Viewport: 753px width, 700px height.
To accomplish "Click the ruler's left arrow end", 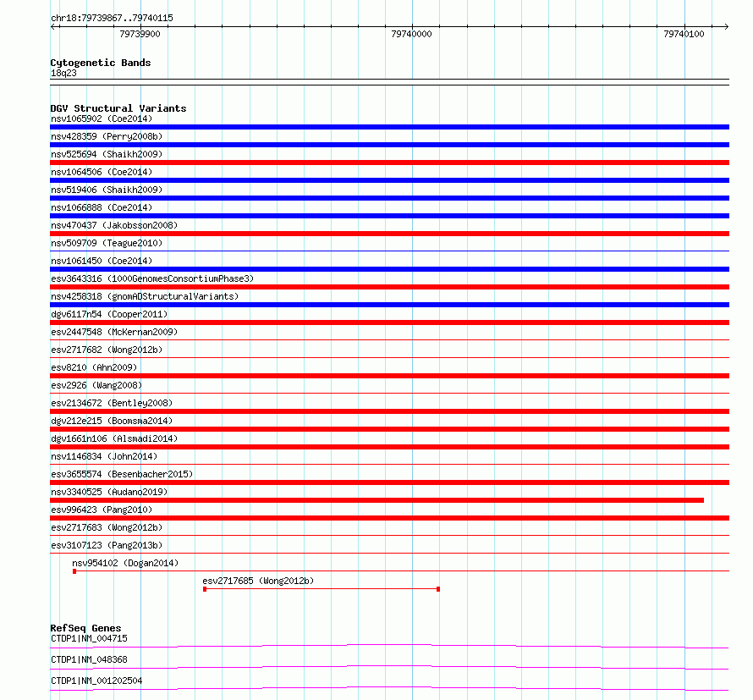I will (54, 26).
